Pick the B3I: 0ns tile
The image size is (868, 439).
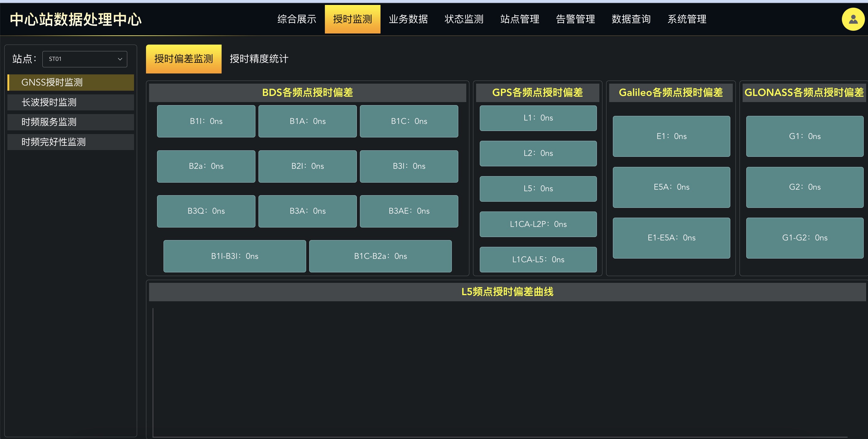(x=409, y=166)
